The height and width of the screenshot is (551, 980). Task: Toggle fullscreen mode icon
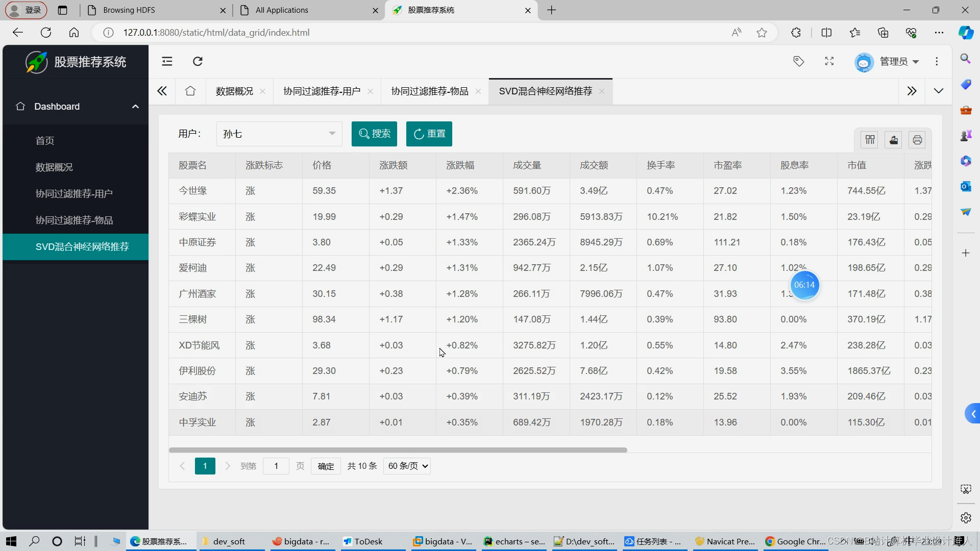829,61
